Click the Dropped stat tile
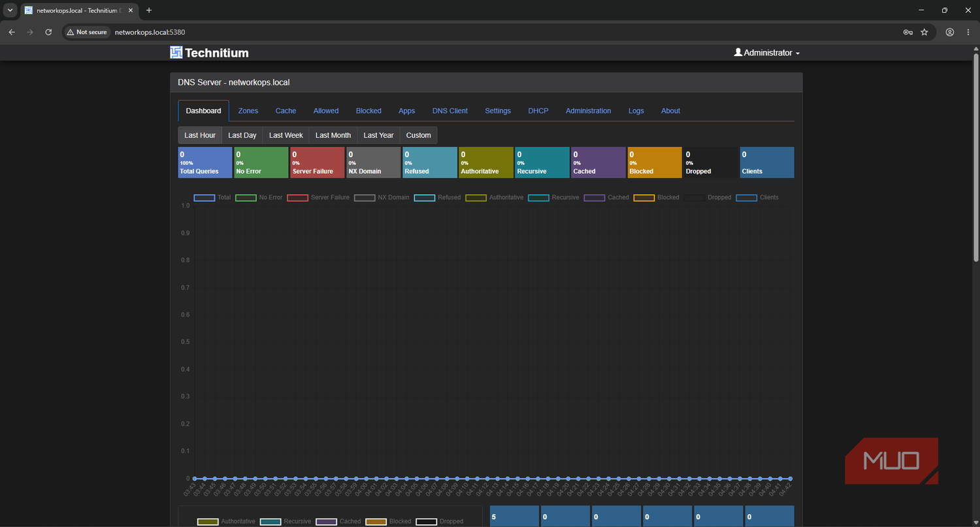Screen dimensions: 980x527 711,163
